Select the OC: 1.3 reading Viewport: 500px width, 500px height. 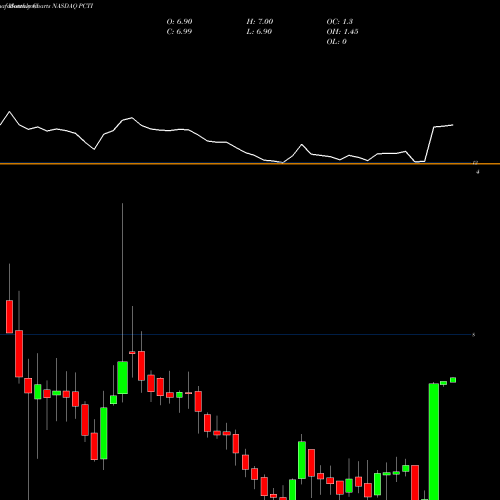pos(339,22)
